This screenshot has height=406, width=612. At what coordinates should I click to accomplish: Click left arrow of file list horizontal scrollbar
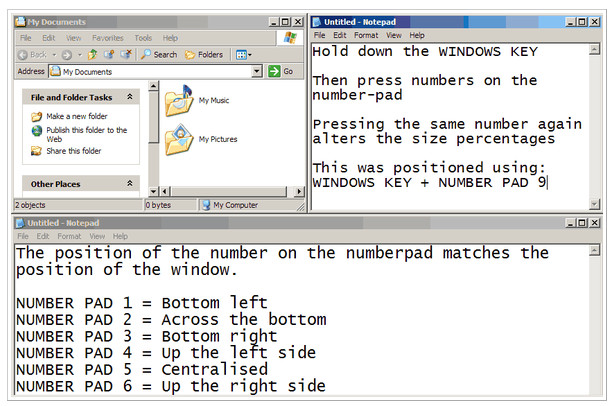tap(165, 191)
